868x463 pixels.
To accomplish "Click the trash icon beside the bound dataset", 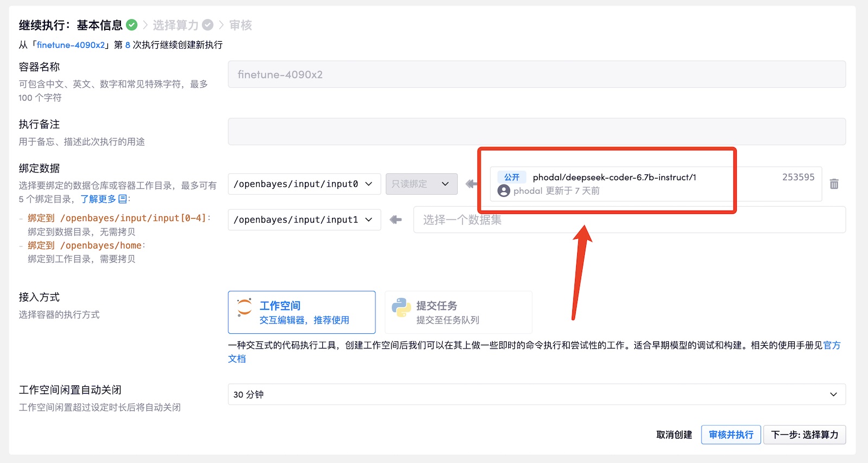I will [x=834, y=184].
